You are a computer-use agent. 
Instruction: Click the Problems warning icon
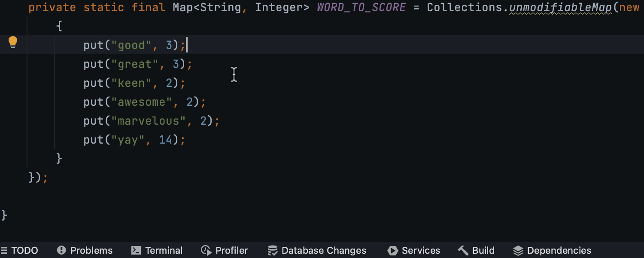(61, 250)
